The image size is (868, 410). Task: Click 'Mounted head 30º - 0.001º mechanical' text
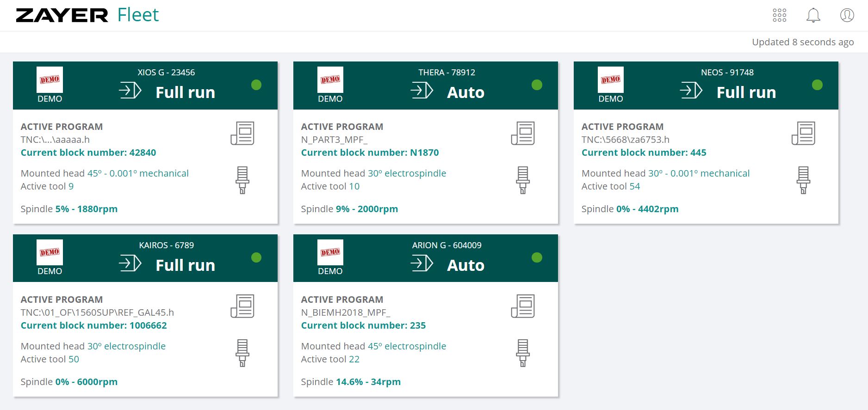coord(665,173)
